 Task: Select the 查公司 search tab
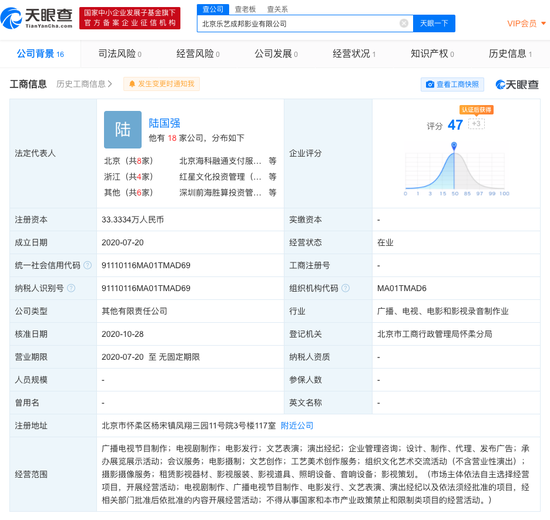pos(213,9)
